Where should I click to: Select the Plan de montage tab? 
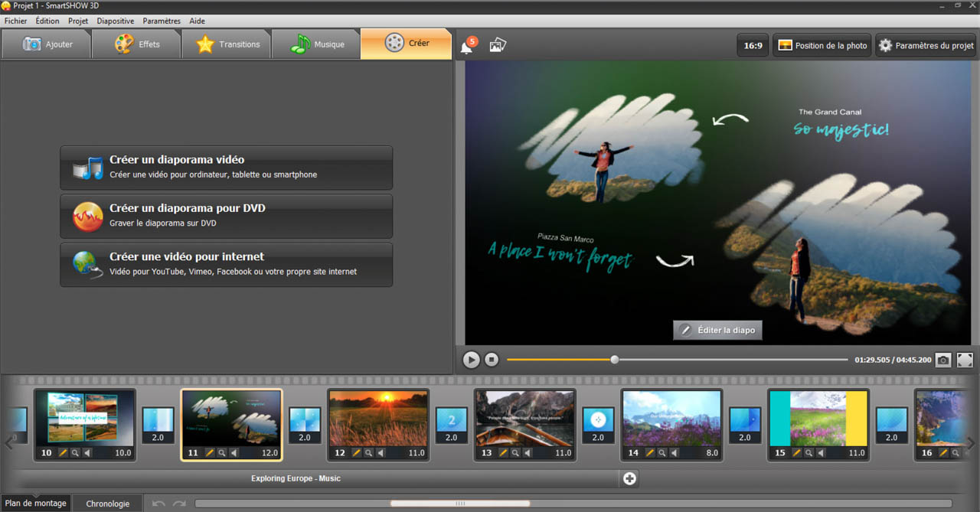click(x=35, y=503)
